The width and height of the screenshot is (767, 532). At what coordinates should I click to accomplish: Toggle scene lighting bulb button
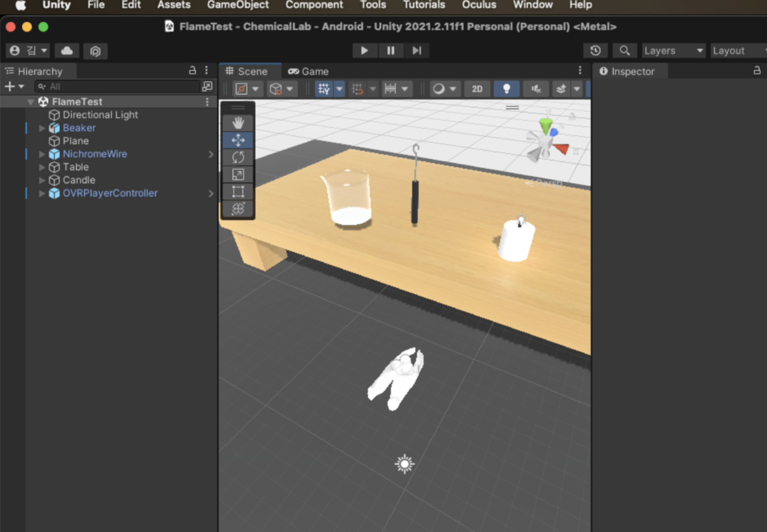(x=506, y=89)
